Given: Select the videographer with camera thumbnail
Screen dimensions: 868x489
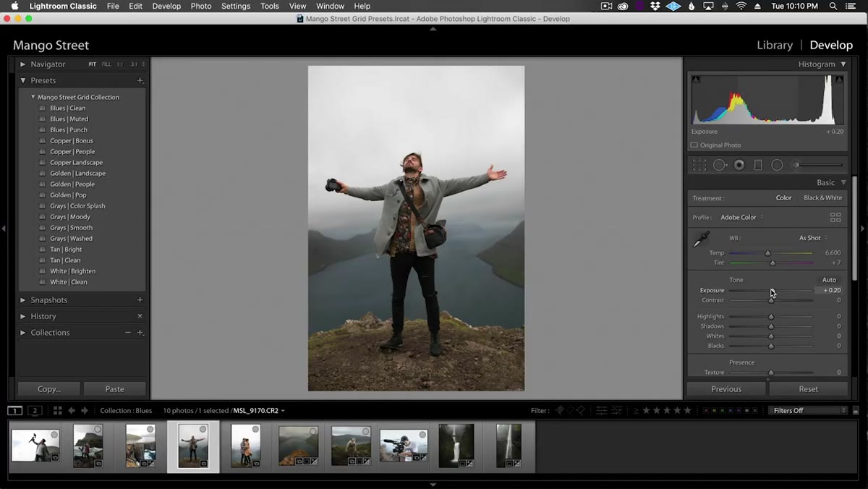Looking at the screenshot, I should [404, 446].
